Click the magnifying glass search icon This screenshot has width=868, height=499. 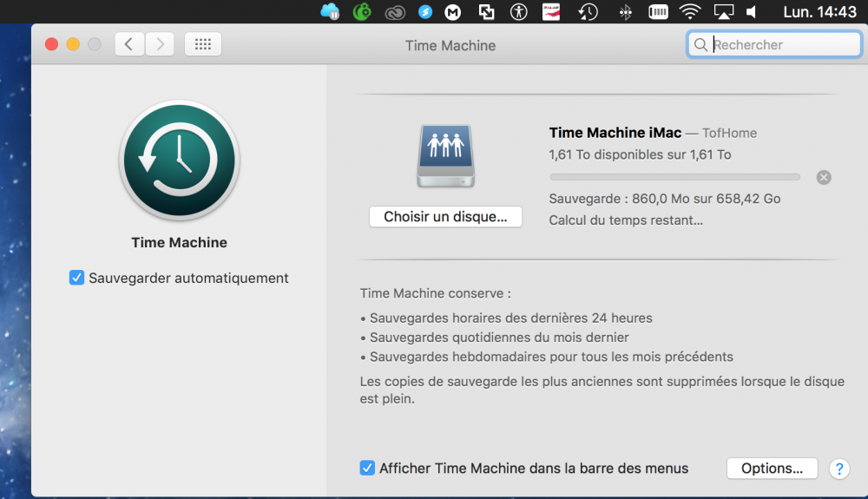[x=700, y=45]
